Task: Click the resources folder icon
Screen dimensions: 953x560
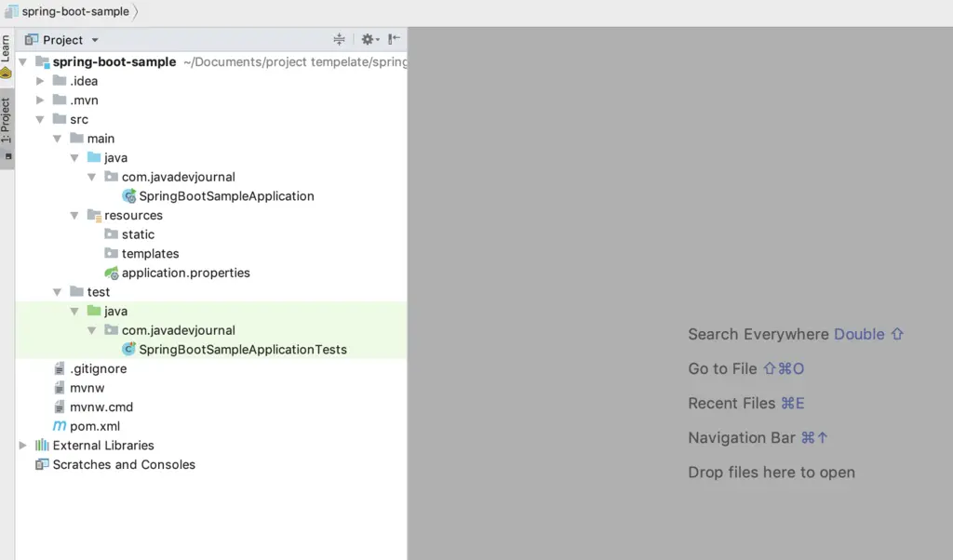Action: point(94,215)
